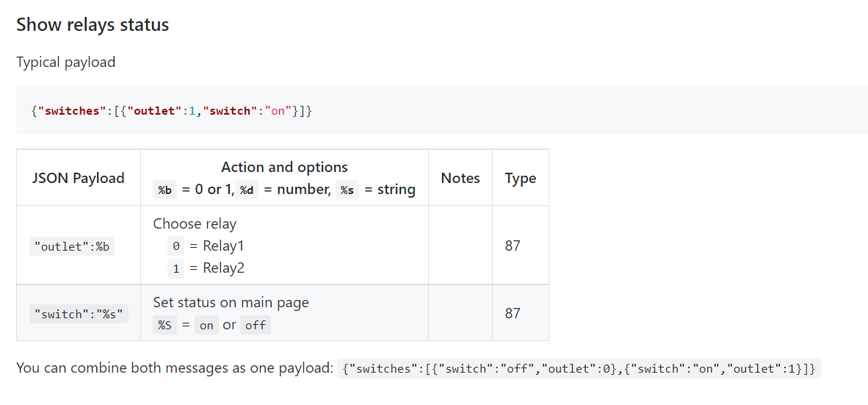Click the "Notes" column header
Viewport: 868px width, 405px height.
(460, 178)
